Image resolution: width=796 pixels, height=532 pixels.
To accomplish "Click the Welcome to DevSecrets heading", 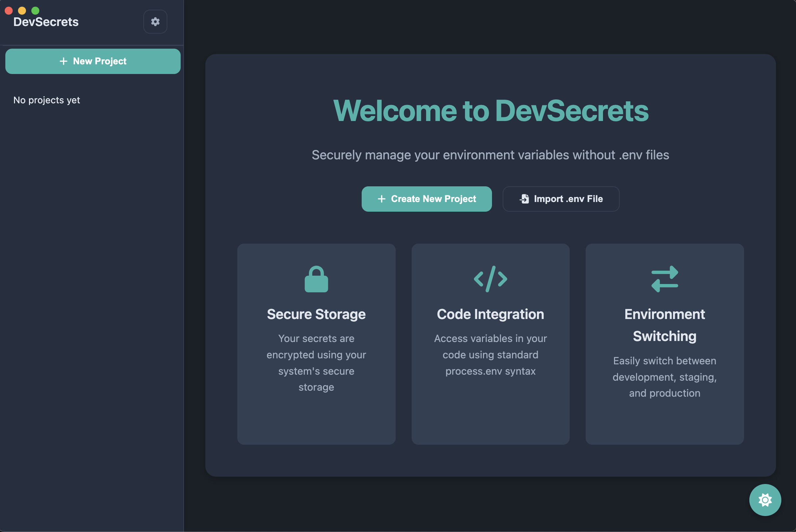I will coord(491,111).
